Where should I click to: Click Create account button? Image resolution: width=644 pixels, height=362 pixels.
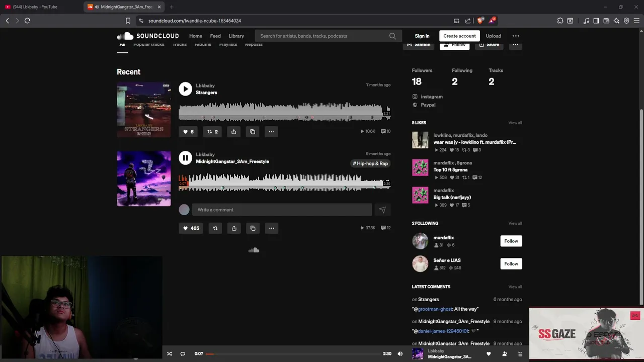pos(459,36)
